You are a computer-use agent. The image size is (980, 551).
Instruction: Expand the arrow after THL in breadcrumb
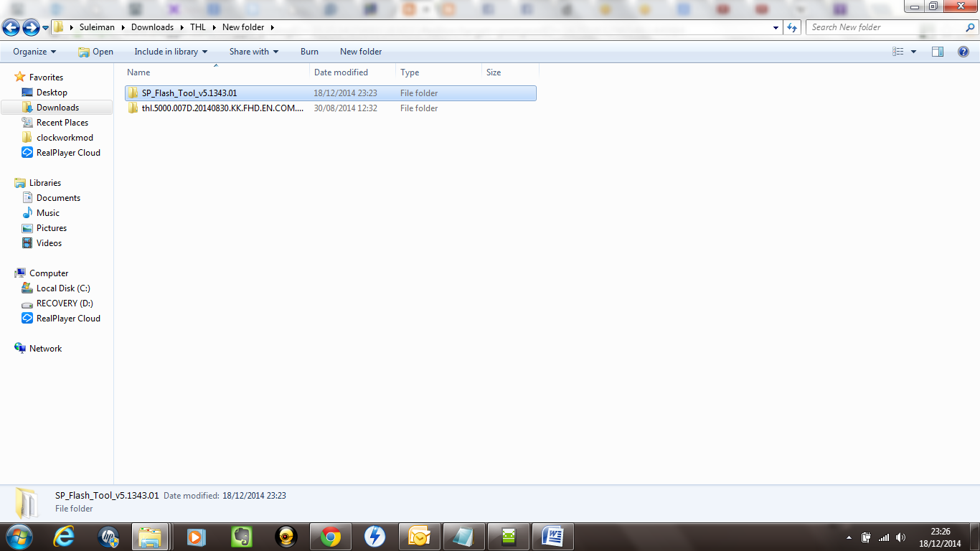[214, 27]
